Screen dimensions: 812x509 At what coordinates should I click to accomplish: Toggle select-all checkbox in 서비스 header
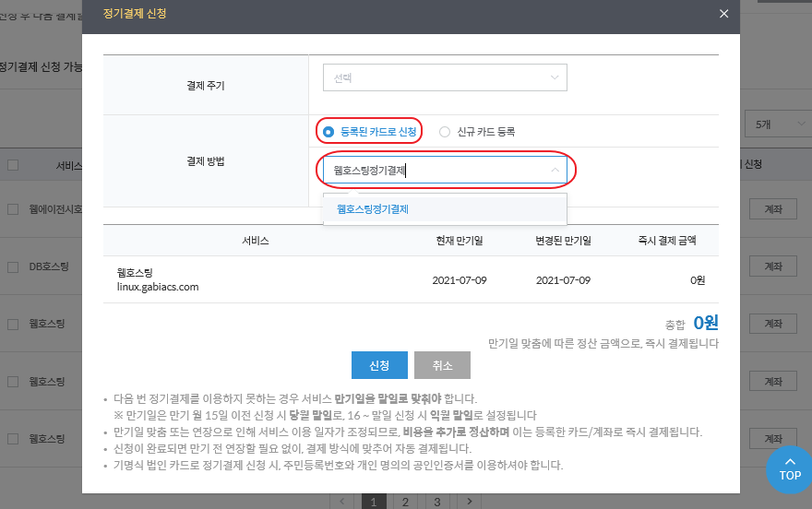(13, 165)
